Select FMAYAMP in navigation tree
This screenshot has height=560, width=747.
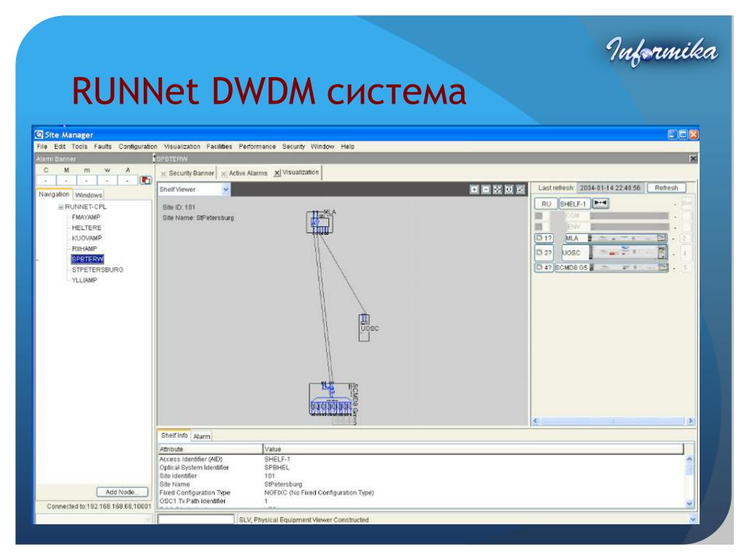86,217
